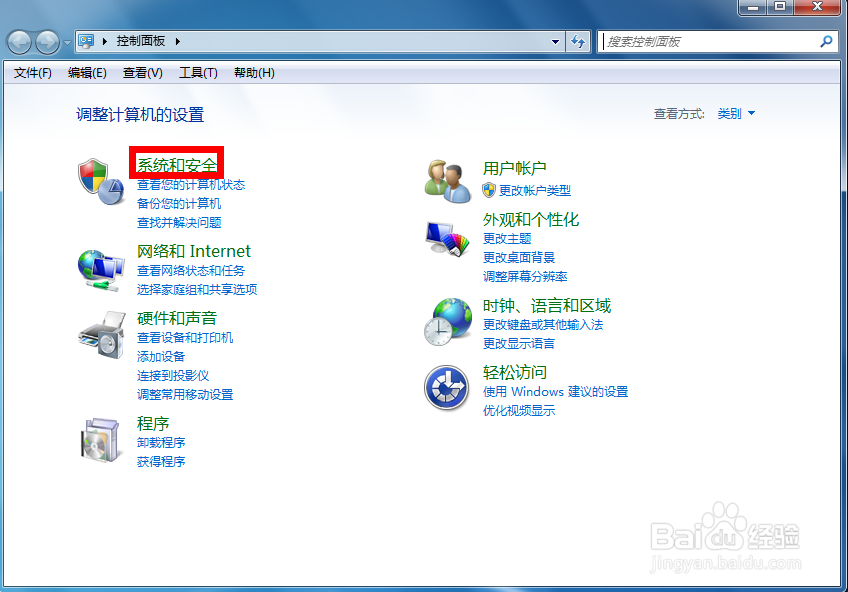Open the 时钟、语言和区域 globe clock icon

pos(448,322)
